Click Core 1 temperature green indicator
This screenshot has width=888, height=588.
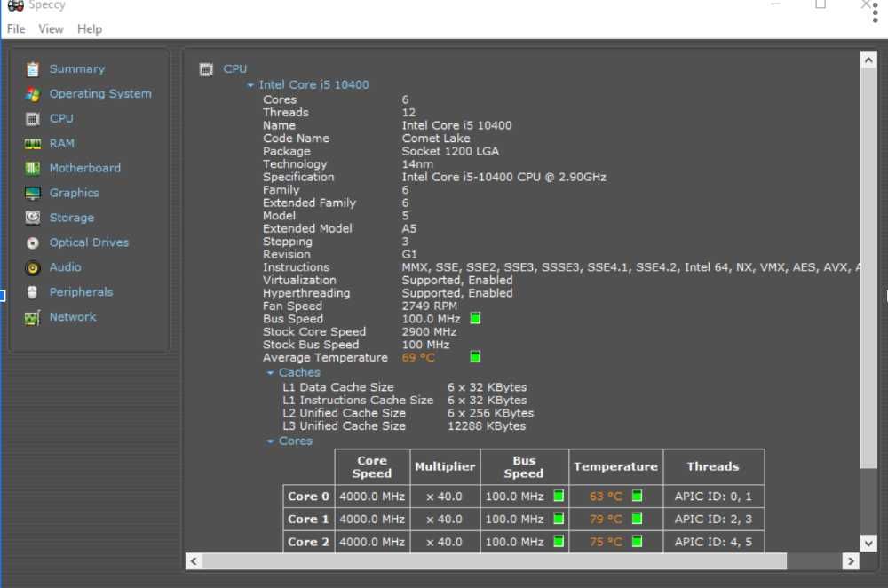click(x=637, y=519)
